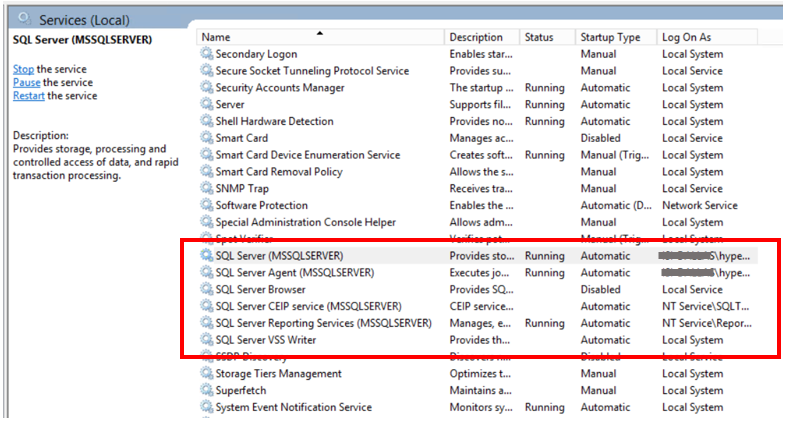This screenshot has height=429, width=795.
Task: Select the SQL Server VSS Writer icon
Action: 206,339
